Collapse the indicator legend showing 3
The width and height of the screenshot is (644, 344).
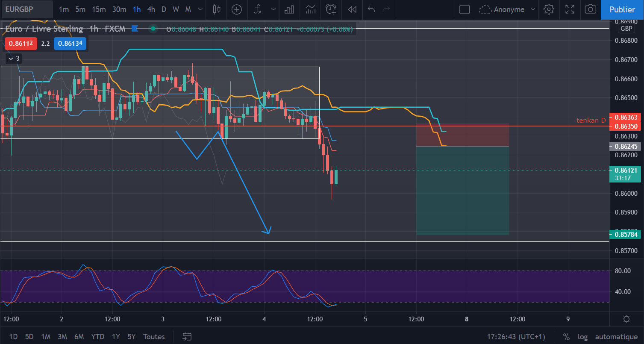click(x=14, y=58)
